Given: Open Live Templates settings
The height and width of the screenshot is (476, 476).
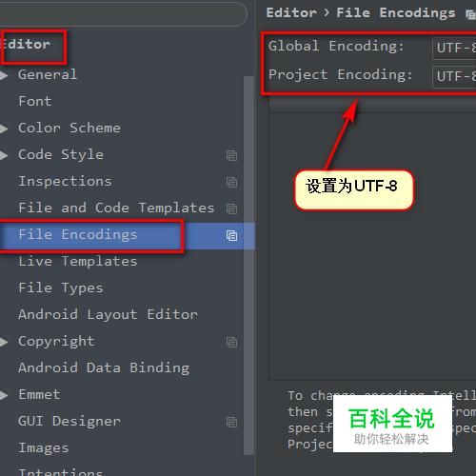Looking at the screenshot, I should coord(78,262).
